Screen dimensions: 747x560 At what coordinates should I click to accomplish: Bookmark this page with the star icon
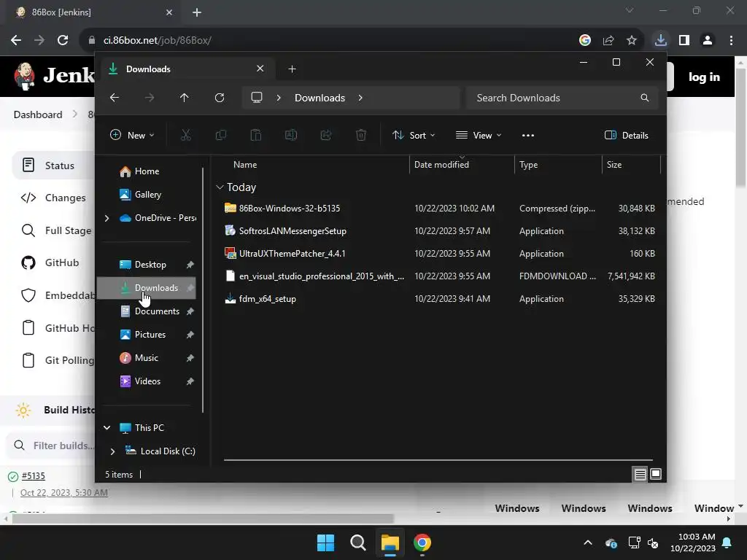pos(632,40)
